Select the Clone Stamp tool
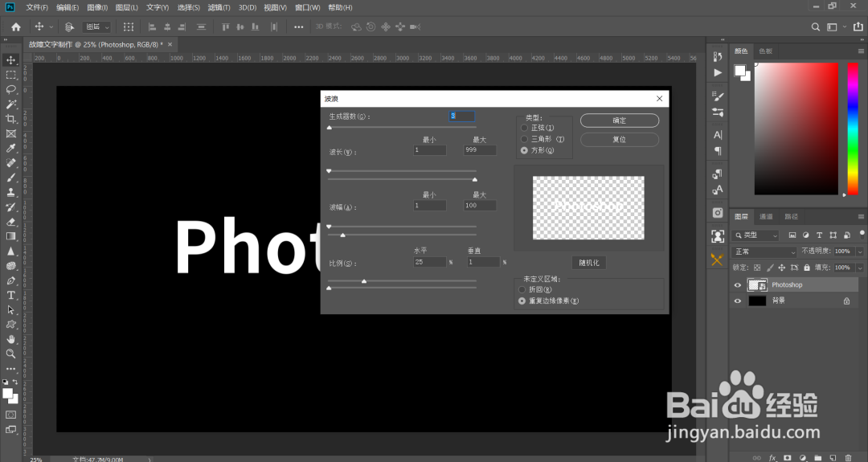 pyautogui.click(x=10, y=193)
